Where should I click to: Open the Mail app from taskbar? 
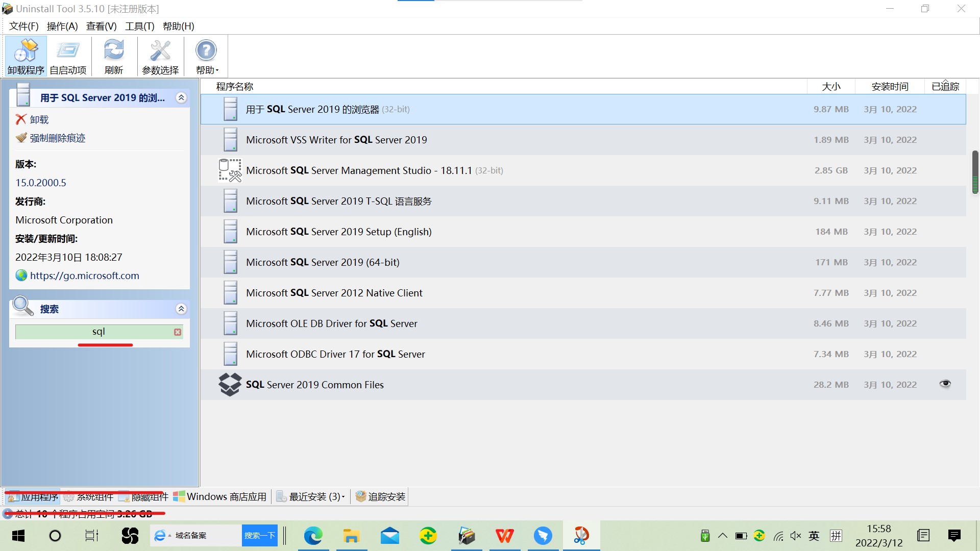389,536
